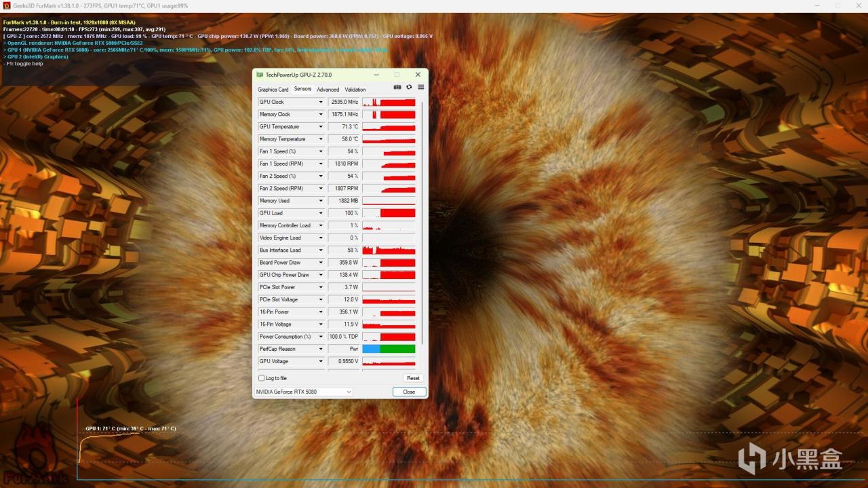Click the Close button in GPU-Z
The image size is (868, 488).
tap(409, 392)
